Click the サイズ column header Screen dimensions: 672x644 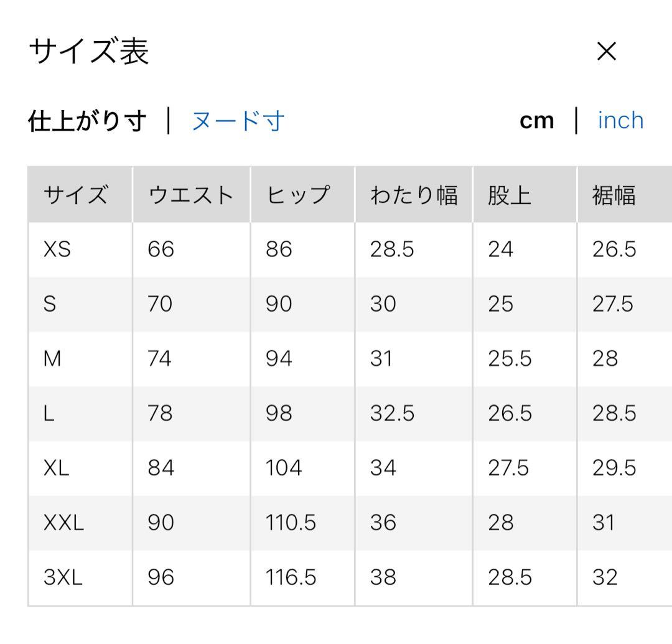point(75,195)
